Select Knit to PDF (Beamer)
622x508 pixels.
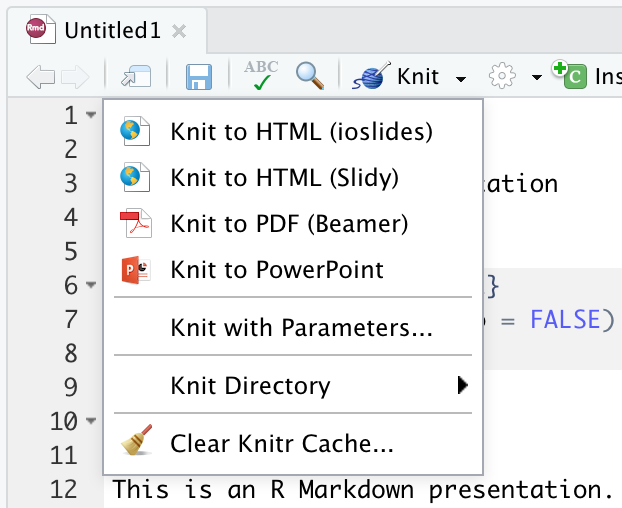tap(289, 223)
